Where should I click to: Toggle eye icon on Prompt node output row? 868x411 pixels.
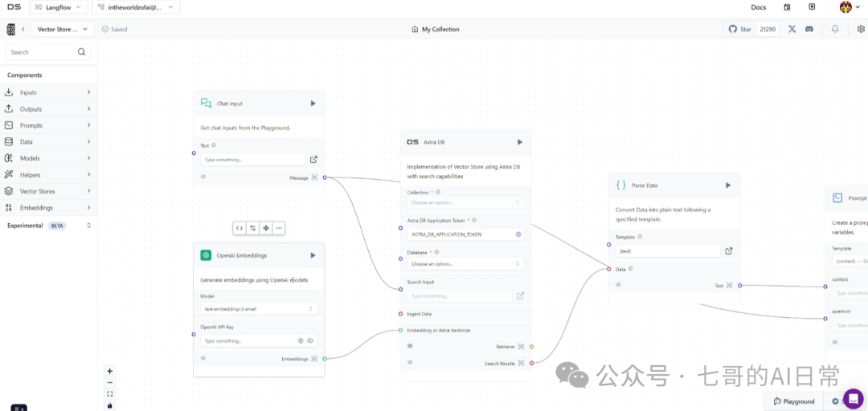[835, 343]
